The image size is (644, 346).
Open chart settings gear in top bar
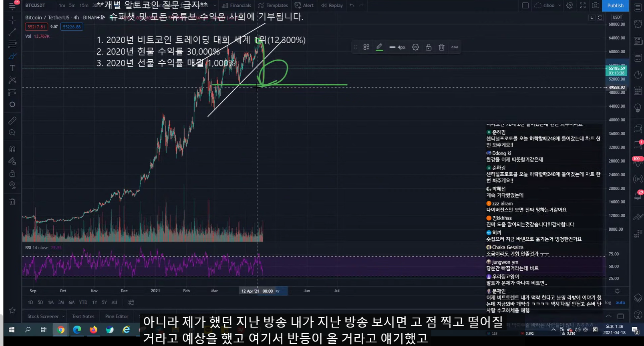570,6
